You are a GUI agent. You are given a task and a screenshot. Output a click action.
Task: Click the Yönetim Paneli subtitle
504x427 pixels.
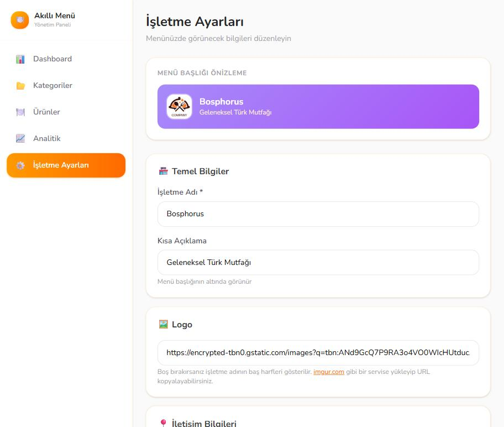click(x=53, y=25)
